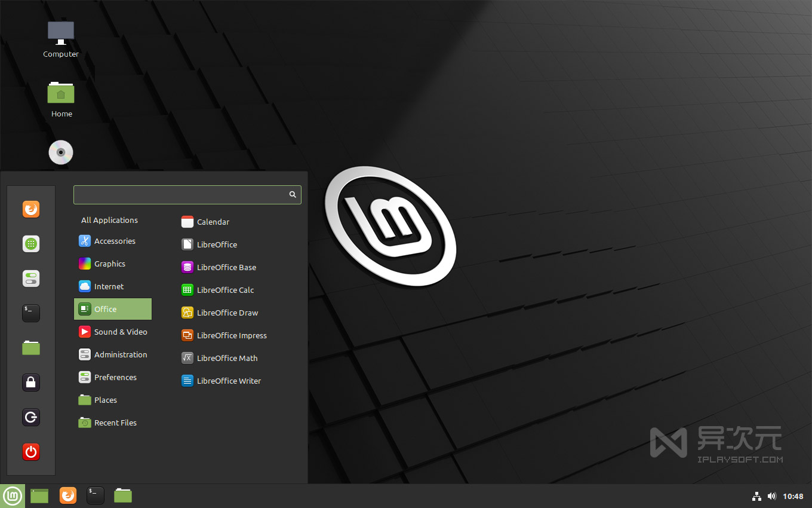
Task: Open System Settings from the sidebar
Action: click(30, 279)
